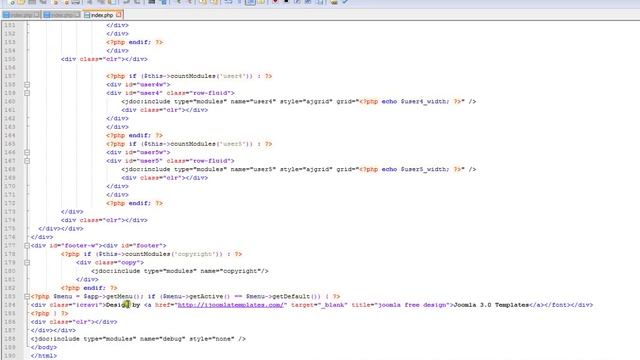Collapse the fold at line 167 user5 div
The width and height of the screenshot is (640, 360).
27,161
